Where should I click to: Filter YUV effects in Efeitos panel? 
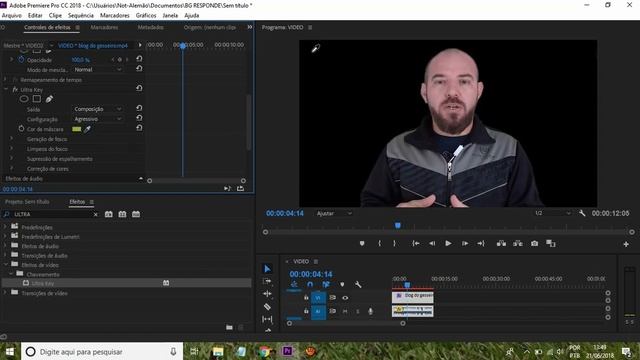coord(136,214)
